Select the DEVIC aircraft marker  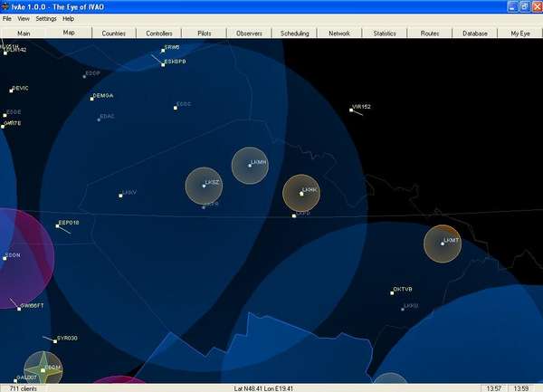11,91
